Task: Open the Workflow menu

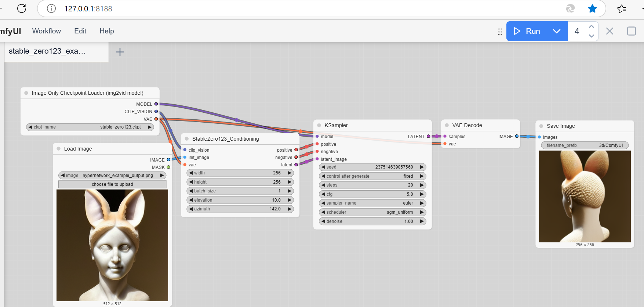Action: (47, 31)
